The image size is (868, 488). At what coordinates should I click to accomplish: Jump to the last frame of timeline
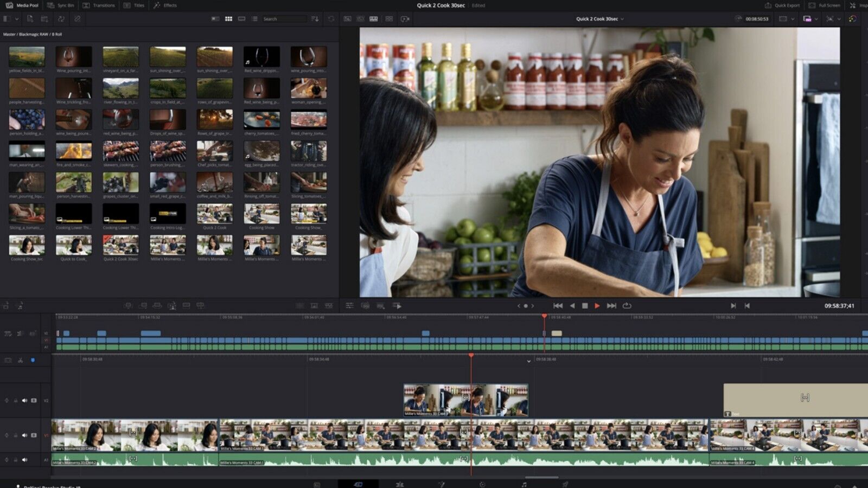[611, 306]
